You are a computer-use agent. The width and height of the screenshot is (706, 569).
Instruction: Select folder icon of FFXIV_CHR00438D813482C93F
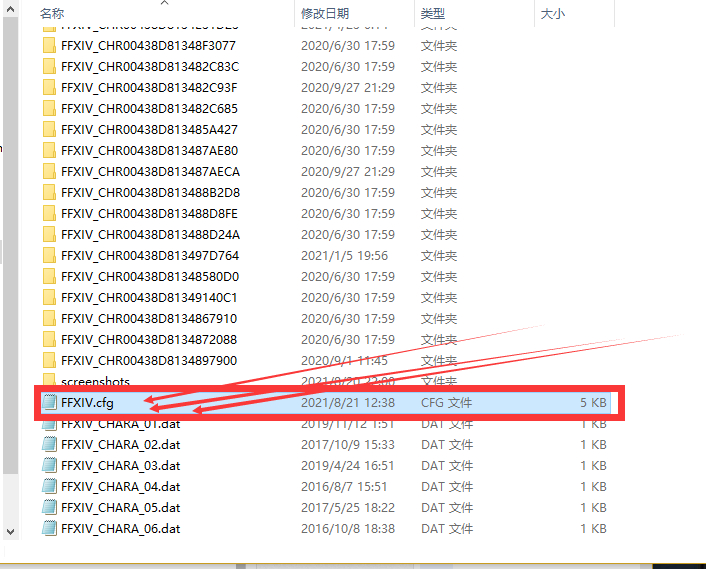[x=49, y=87]
